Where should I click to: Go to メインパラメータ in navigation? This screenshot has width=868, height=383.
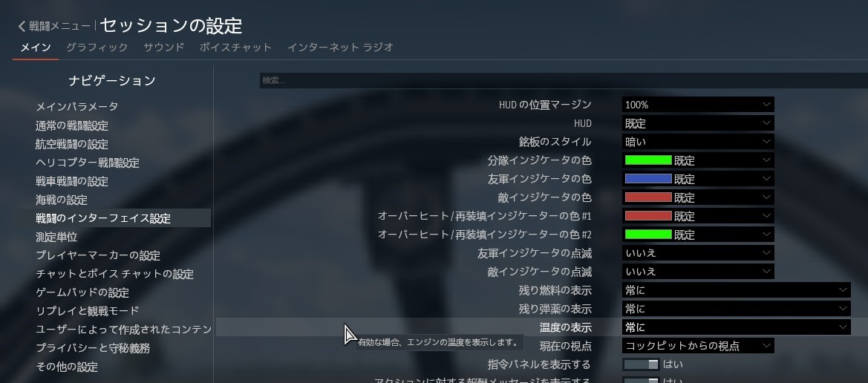[76, 107]
